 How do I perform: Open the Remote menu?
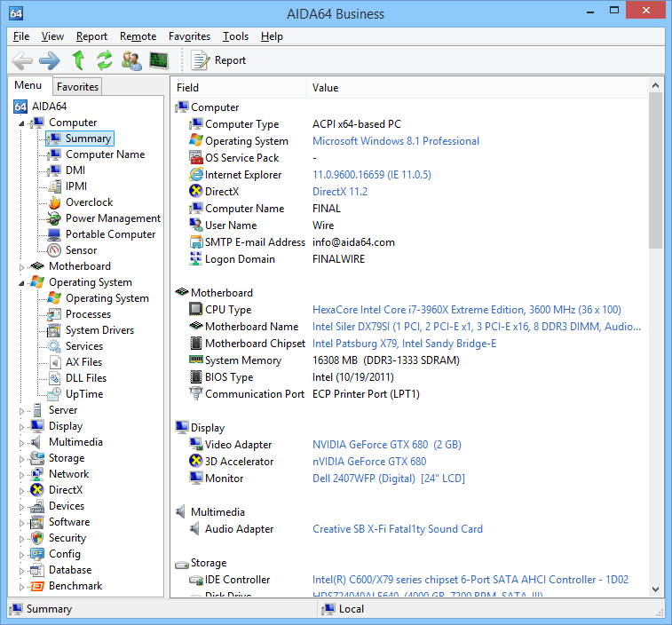[x=138, y=36]
